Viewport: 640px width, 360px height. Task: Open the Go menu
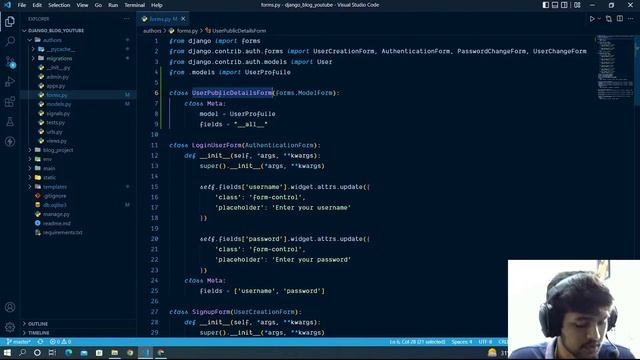(x=98, y=5)
